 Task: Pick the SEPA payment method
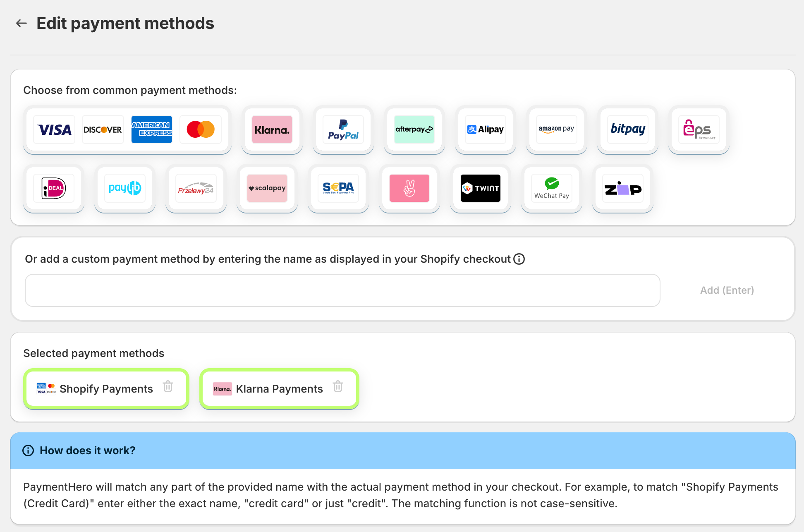[x=338, y=188]
